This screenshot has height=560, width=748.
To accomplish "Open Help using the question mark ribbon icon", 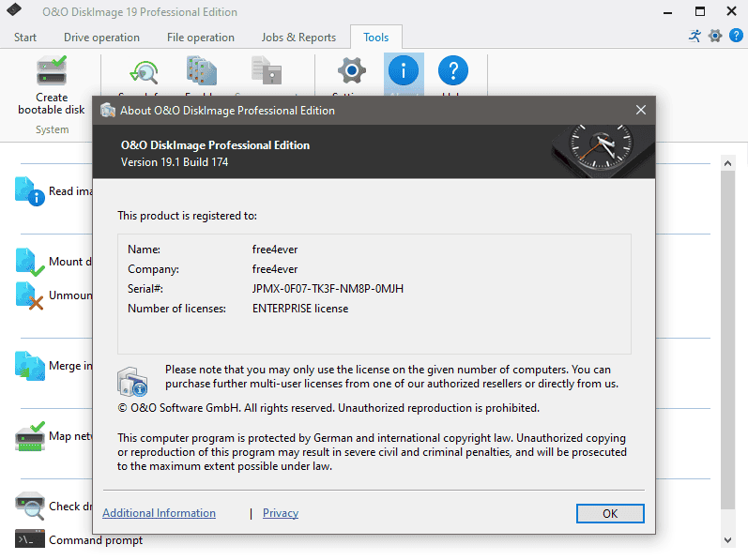I will [452, 70].
